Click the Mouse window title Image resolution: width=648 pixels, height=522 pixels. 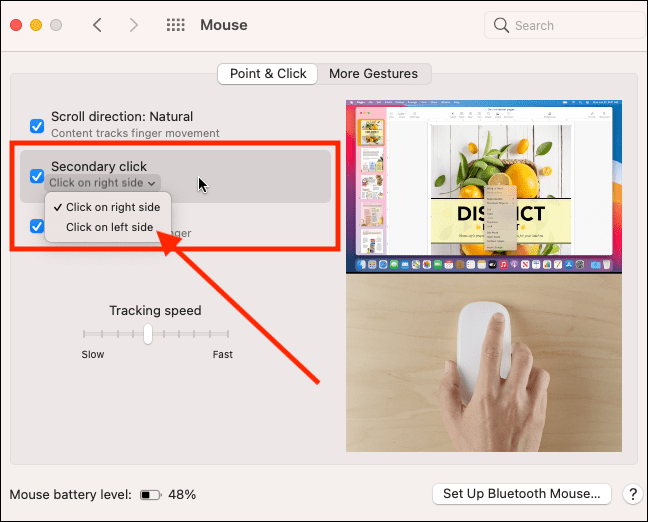pos(224,25)
